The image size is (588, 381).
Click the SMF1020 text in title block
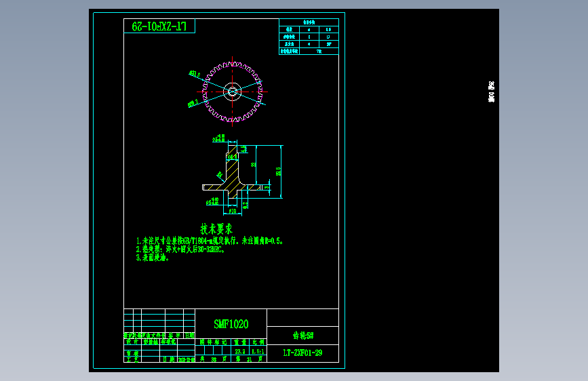[231, 324]
